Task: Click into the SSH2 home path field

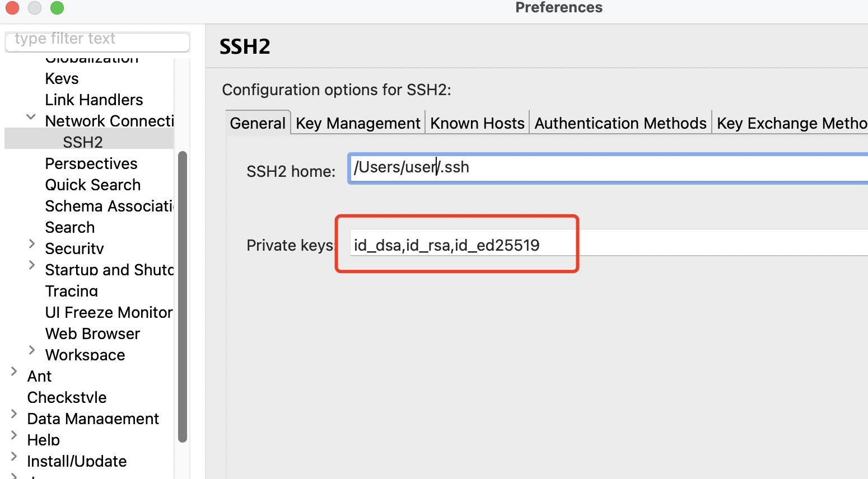Action: pyautogui.click(x=608, y=168)
